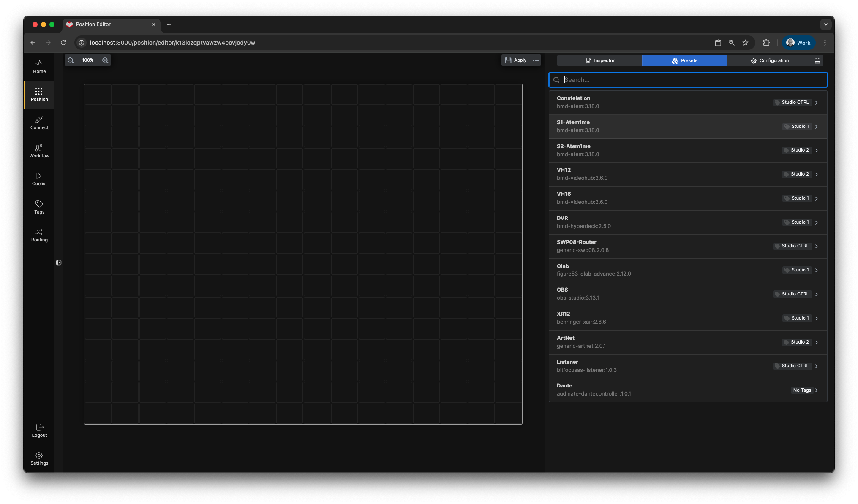
Task: Switch to the Presets tab
Action: pos(684,61)
